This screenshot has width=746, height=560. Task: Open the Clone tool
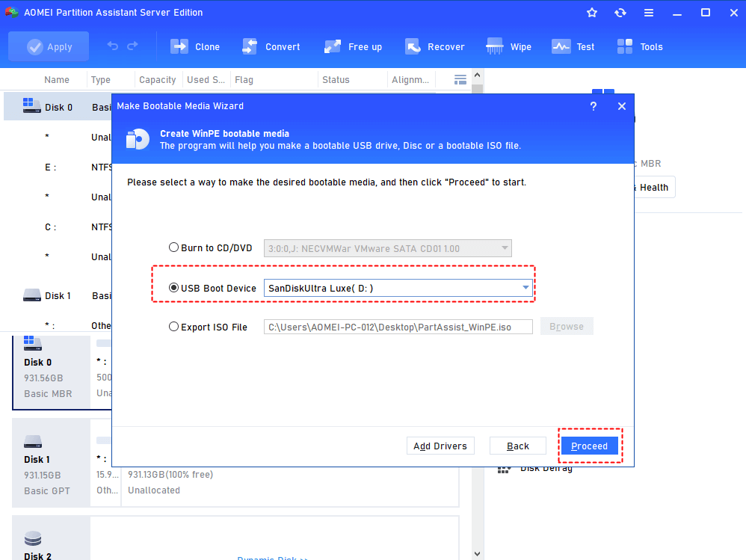[195, 46]
